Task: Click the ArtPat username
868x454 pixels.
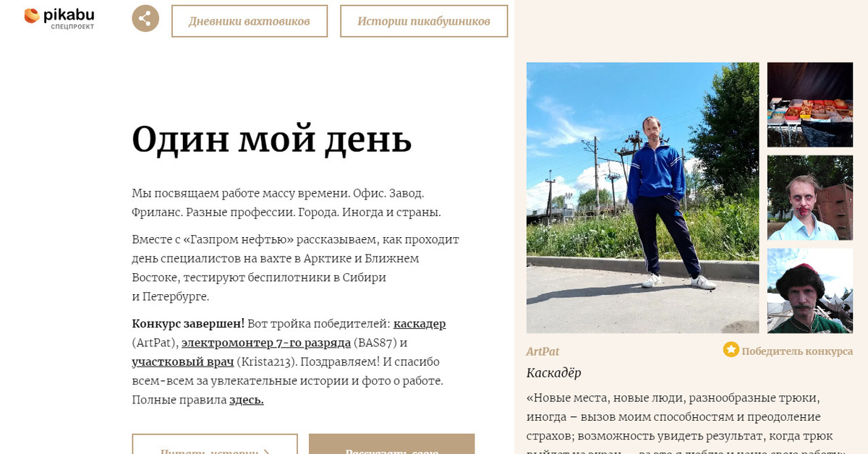Action: pyautogui.click(x=542, y=351)
